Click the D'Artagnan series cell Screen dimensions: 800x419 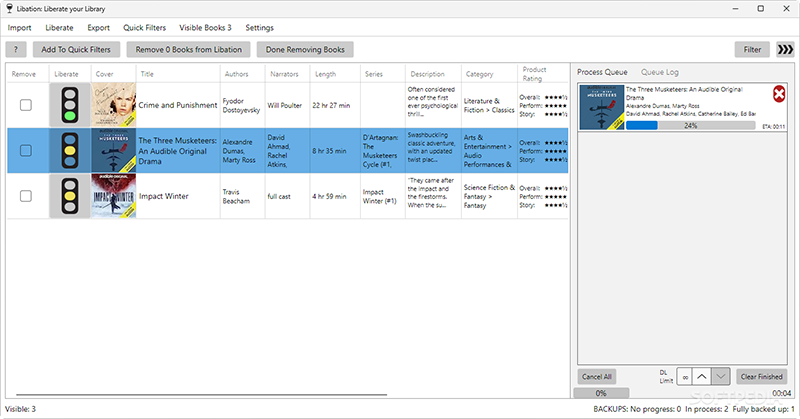381,151
